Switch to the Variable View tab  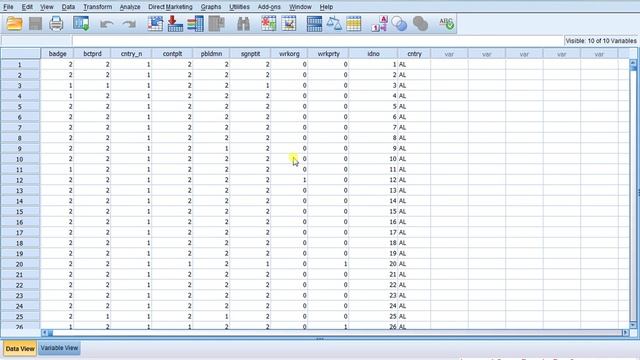(x=59, y=348)
